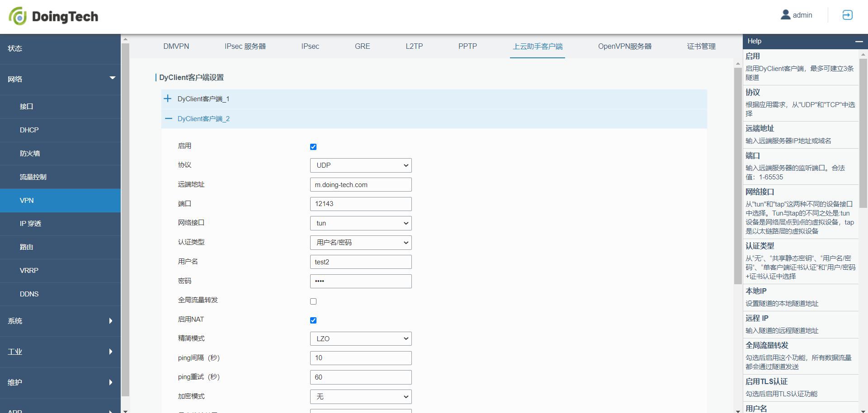The width and height of the screenshot is (868, 413).
Task: Switch to the L2TP tab
Action: click(x=414, y=46)
